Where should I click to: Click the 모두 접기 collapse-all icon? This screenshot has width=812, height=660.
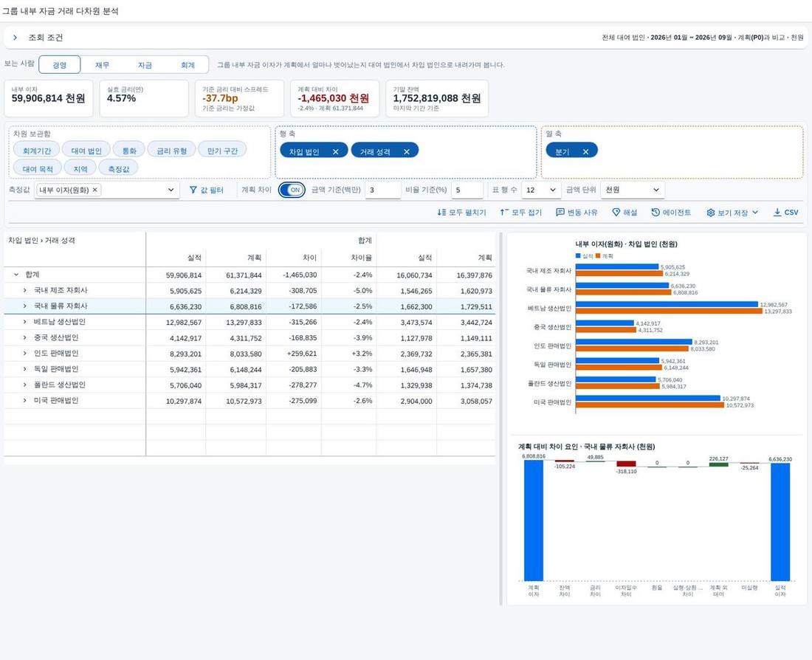pyautogui.click(x=504, y=213)
